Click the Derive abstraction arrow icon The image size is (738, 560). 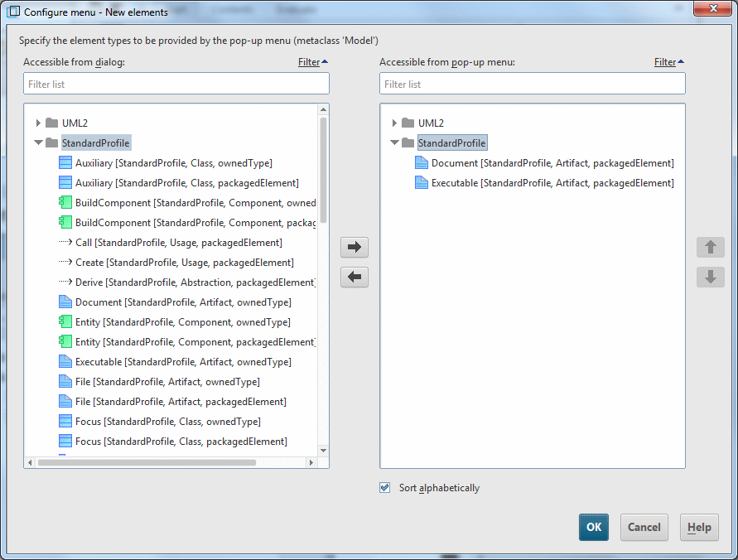(x=65, y=282)
